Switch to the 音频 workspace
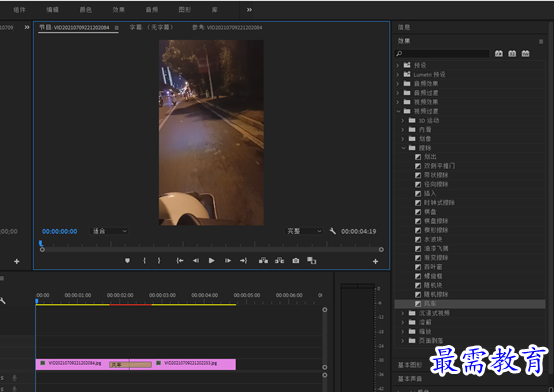 [x=152, y=10]
